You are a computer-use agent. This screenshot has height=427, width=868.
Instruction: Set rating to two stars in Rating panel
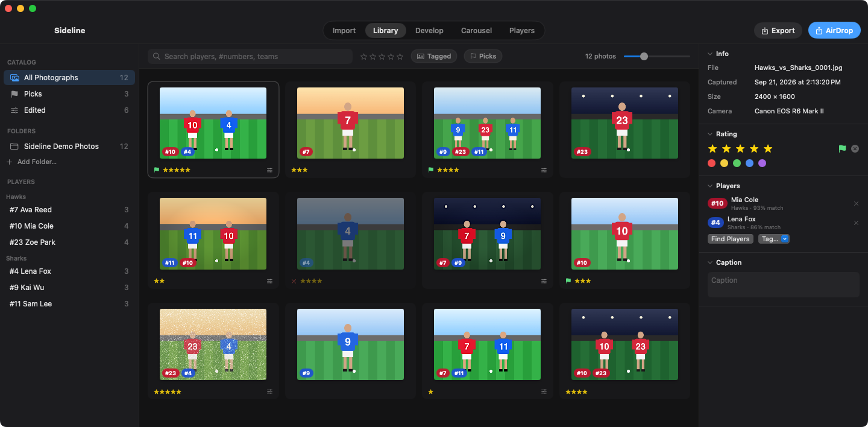tap(726, 148)
